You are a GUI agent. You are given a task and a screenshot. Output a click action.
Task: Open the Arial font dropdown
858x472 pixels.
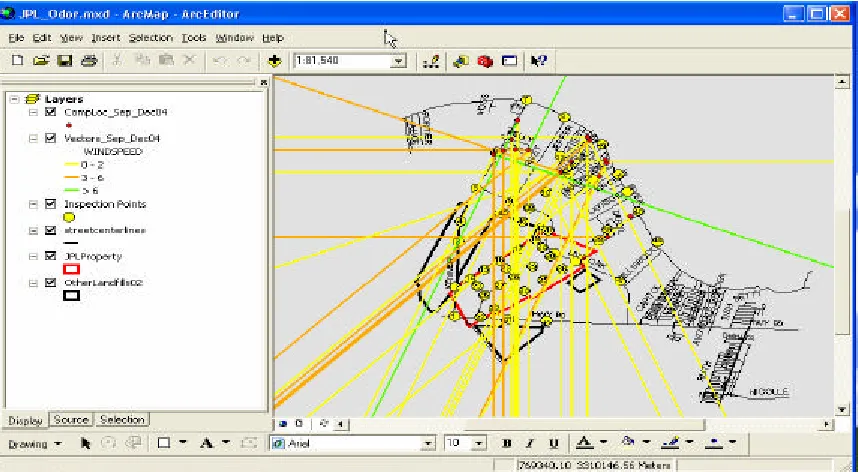pos(428,444)
